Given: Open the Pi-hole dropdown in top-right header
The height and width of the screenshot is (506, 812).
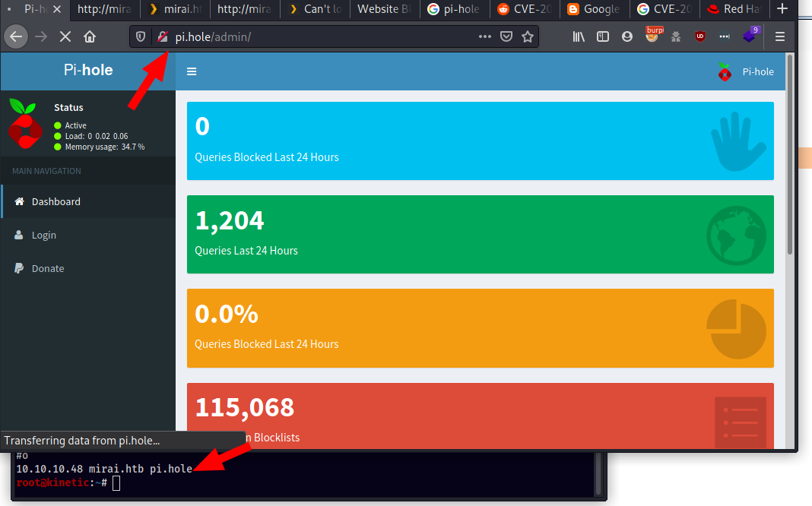Looking at the screenshot, I should click(x=746, y=71).
